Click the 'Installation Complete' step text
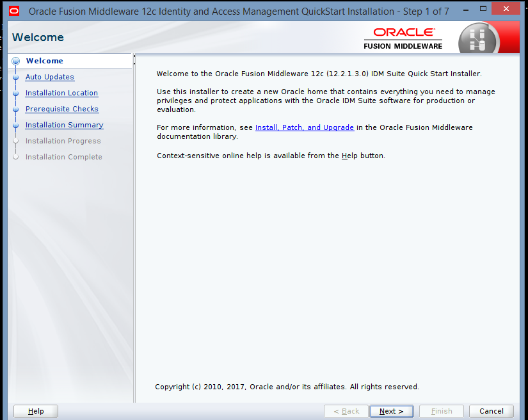 [63, 157]
